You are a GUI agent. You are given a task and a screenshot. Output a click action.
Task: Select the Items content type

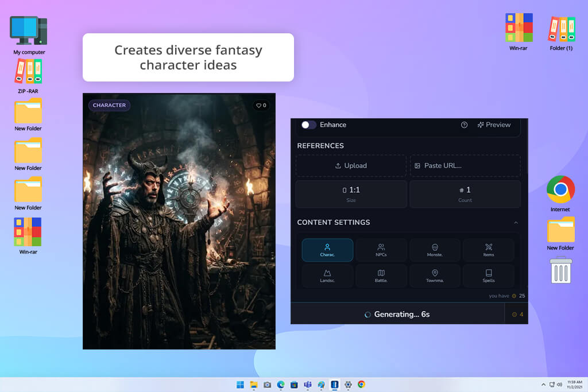489,250
